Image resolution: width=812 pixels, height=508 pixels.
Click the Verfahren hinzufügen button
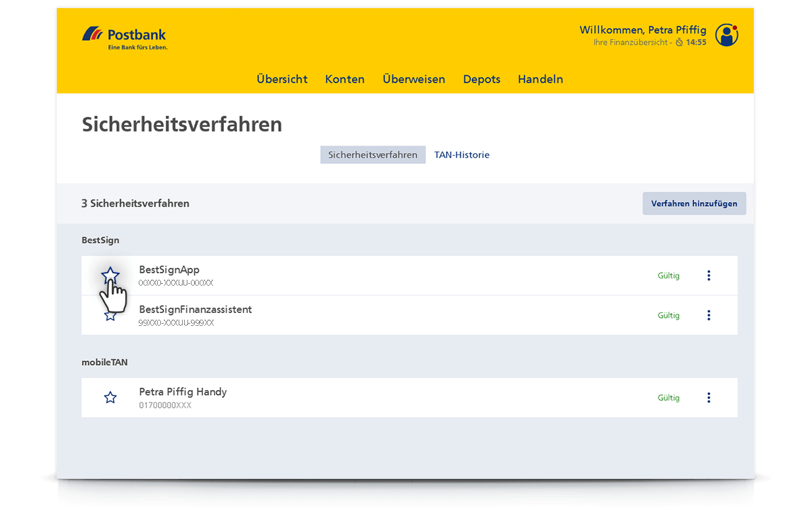coord(694,203)
